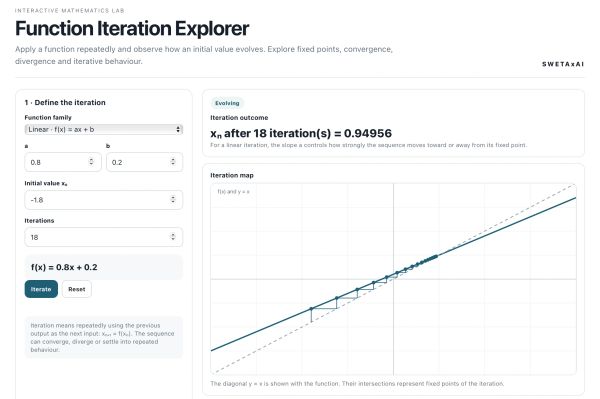
Task: Click the f(x) = 0.8x + 0.2 formula box
Action: coord(103,267)
